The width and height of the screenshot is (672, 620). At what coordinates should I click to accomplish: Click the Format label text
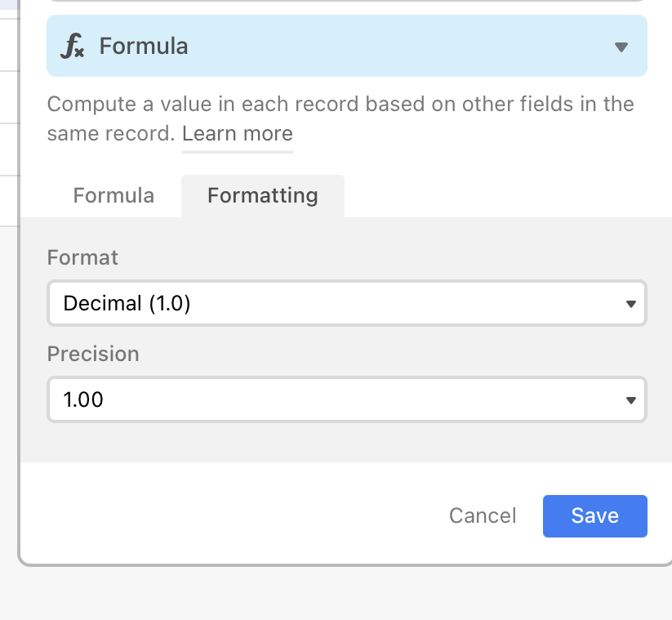82,257
